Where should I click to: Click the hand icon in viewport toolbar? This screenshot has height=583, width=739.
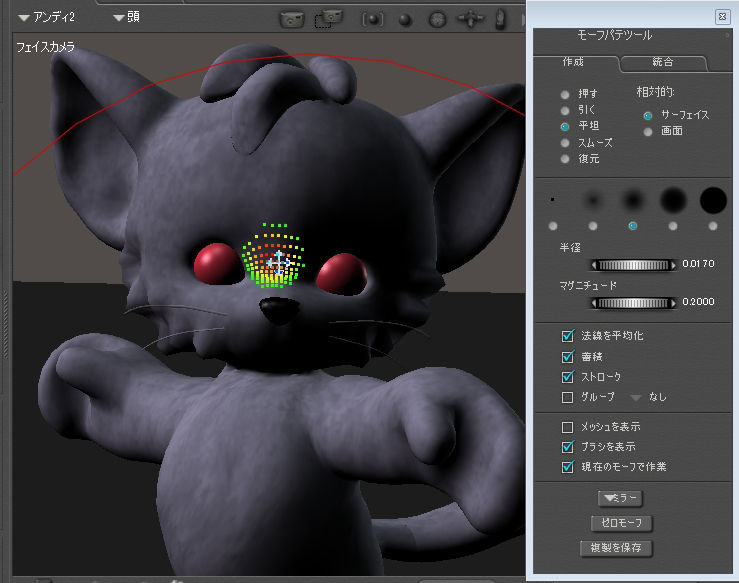[x=501, y=19]
